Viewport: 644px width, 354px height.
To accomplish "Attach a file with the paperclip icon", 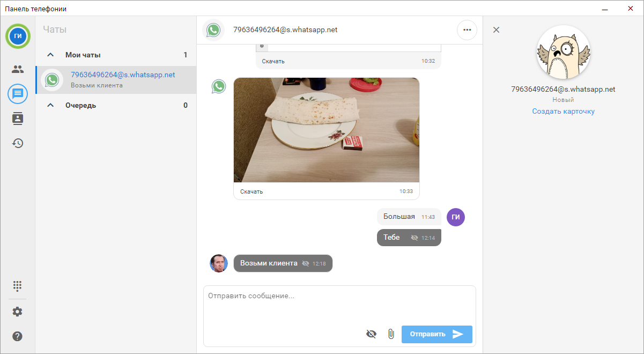I will 391,334.
